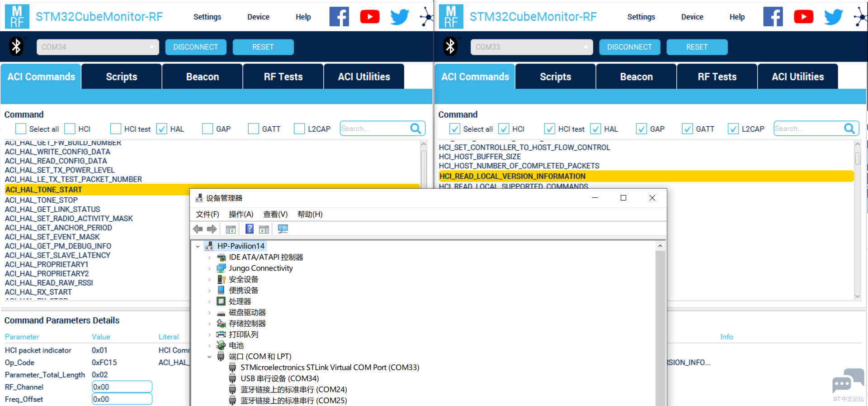Click DISCONNECT button in left window
This screenshot has width=868, height=406.
[x=196, y=47]
